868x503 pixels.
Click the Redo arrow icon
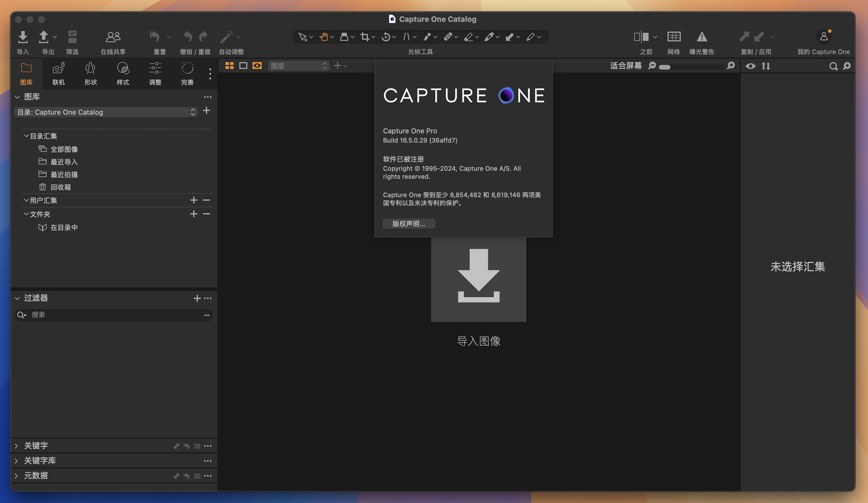pyautogui.click(x=204, y=37)
